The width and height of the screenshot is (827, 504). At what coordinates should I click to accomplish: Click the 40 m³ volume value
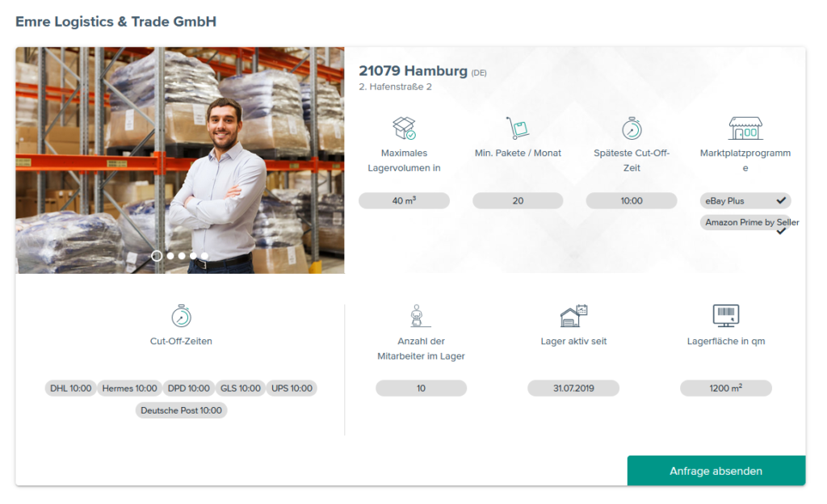point(404,199)
